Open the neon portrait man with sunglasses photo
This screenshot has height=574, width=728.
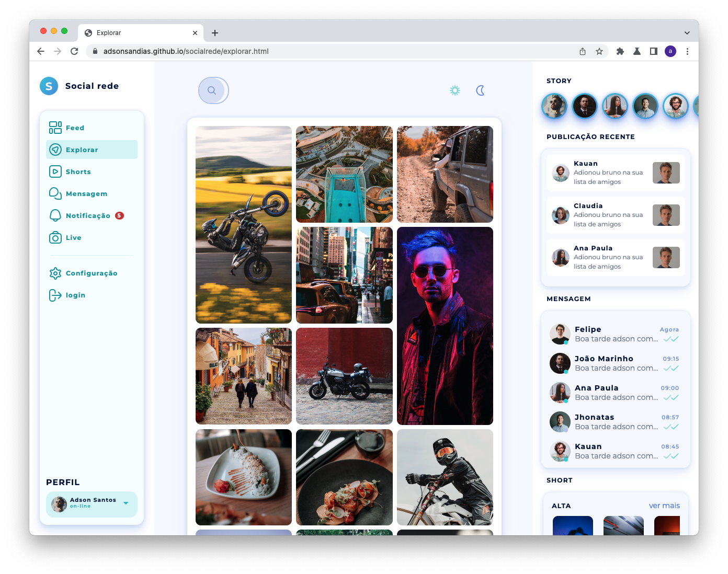445,326
